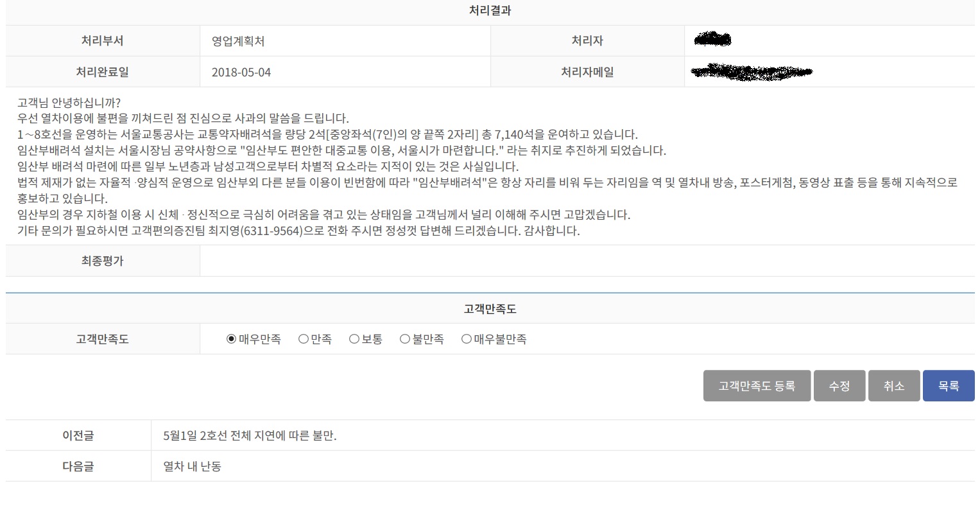Image resolution: width=980 pixels, height=508 pixels.
Task: Click the 처리결과 section header
Action: point(490,11)
